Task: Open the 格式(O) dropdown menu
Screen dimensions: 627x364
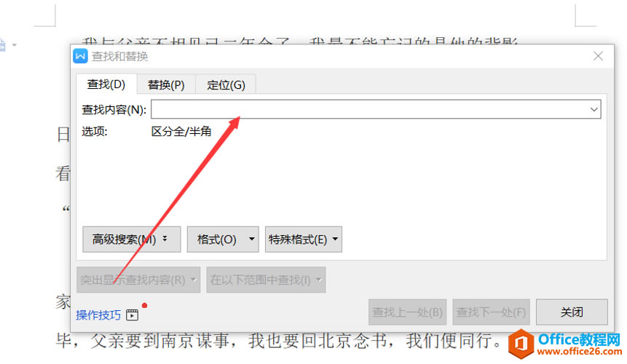Action: pos(223,240)
